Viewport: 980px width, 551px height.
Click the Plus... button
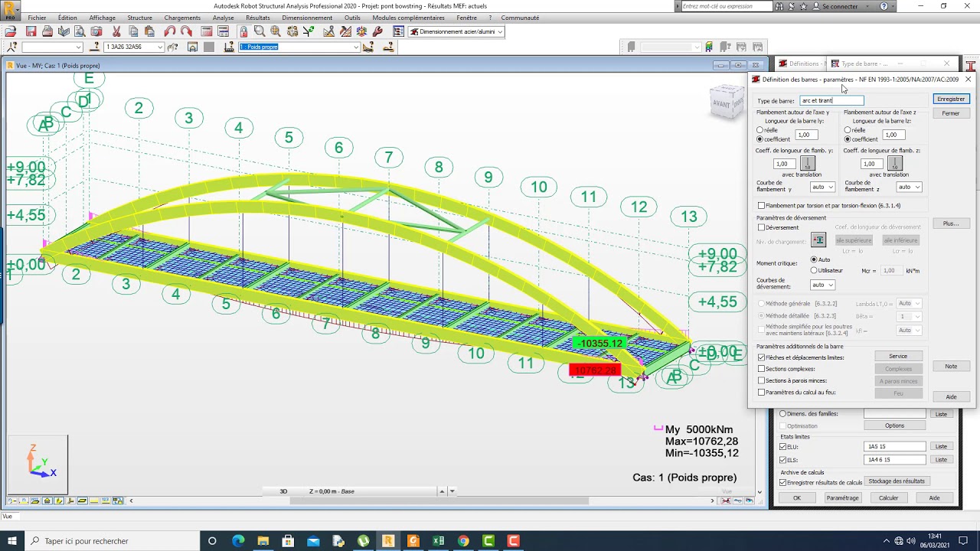(951, 223)
